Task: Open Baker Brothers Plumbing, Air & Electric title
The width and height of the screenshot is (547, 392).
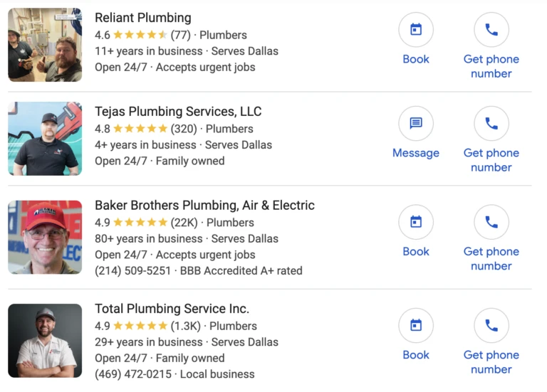Action: 204,206
